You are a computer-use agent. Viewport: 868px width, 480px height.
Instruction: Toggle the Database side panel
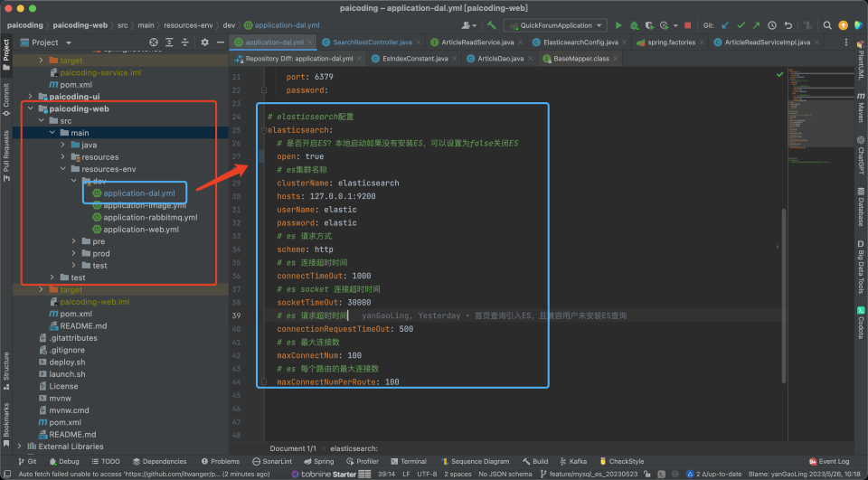click(861, 206)
